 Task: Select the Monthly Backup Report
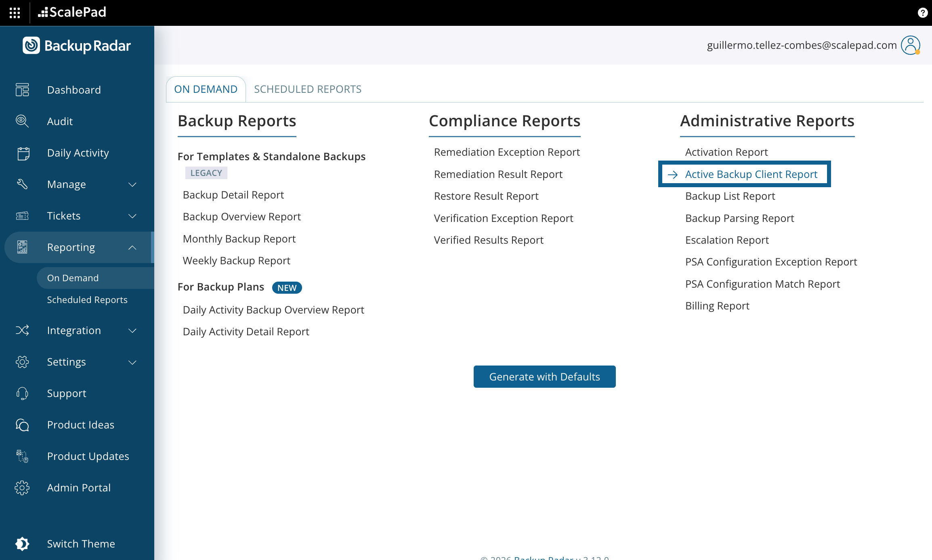[x=239, y=239]
